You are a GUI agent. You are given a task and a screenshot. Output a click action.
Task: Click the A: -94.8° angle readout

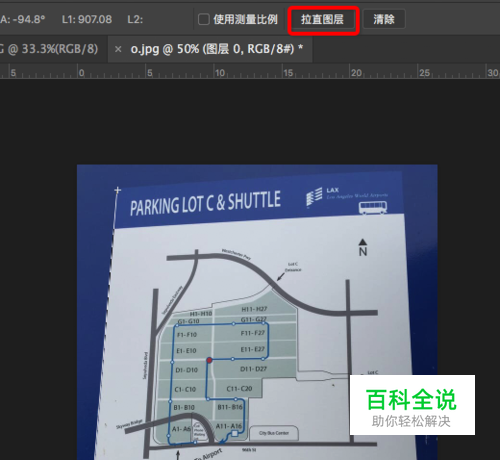[x=22, y=19]
